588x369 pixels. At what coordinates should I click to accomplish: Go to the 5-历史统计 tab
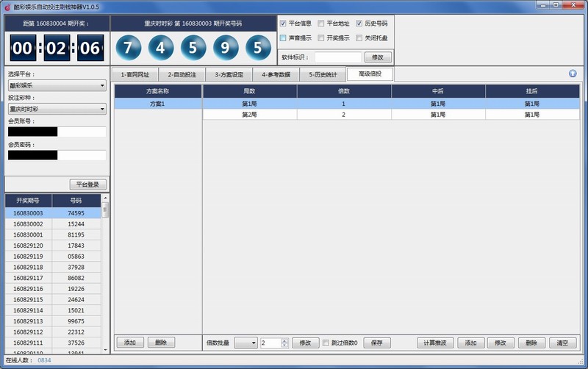(323, 74)
